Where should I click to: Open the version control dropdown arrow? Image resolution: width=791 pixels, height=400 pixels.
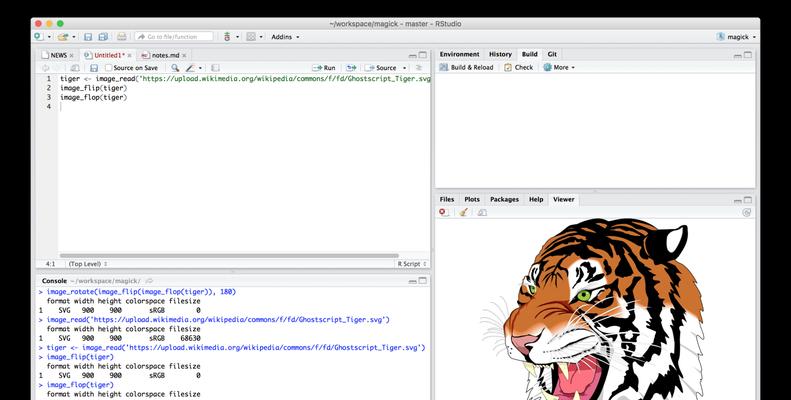tap(237, 37)
